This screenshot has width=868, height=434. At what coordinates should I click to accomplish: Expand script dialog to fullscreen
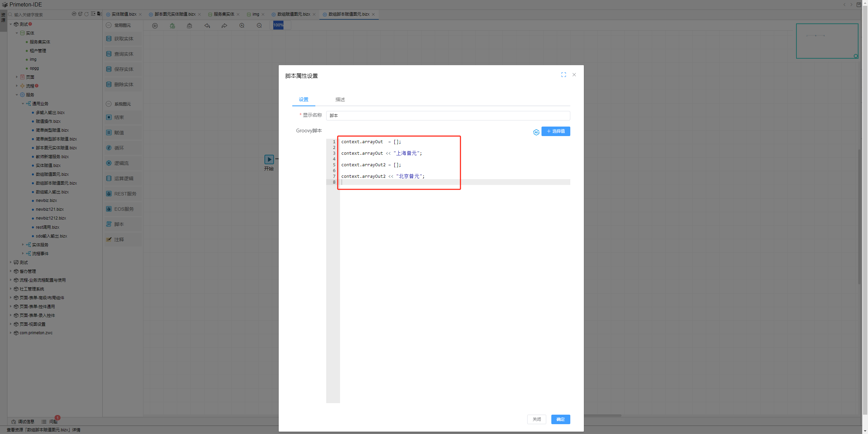[564, 75]
